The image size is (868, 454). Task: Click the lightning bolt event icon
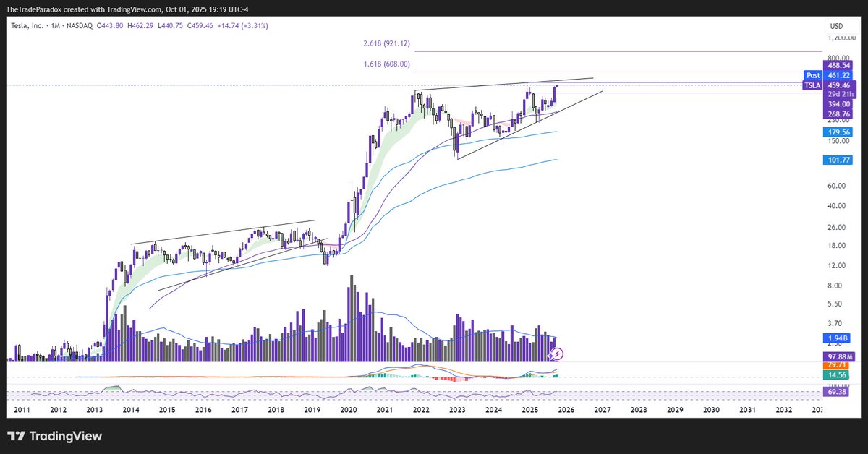click(556, 354)
